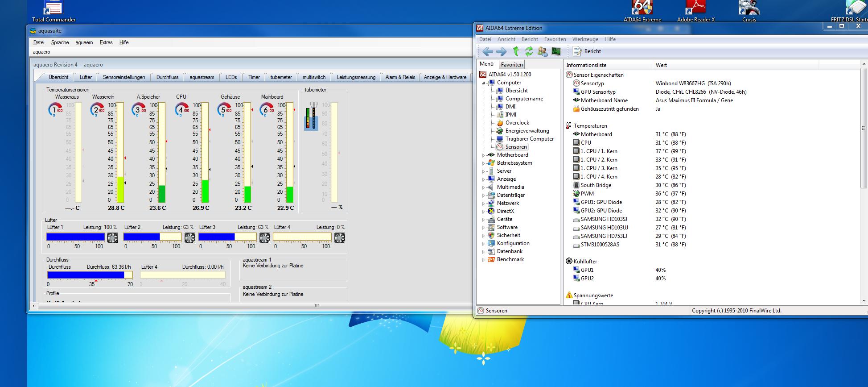This screenshot has height=387, width=868.
Task: Click the Bericht report button
Action: pyautogui.click(x=587, y=51)
